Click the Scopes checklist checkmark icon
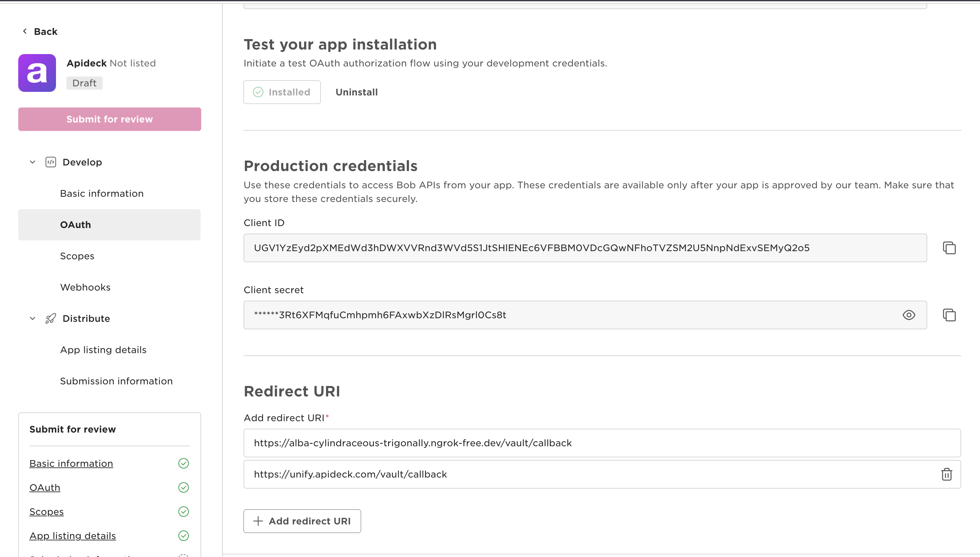 coord(184,511)
